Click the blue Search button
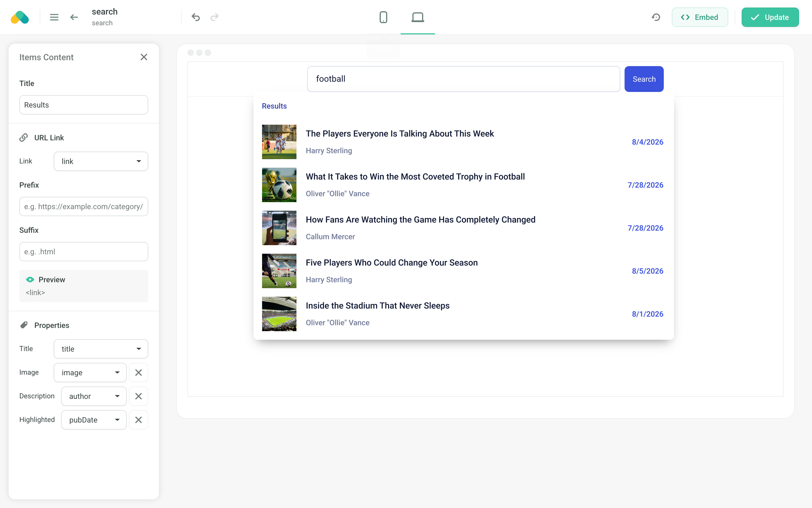The height and width of the screenshot is (508, 812). coord(644,79)
